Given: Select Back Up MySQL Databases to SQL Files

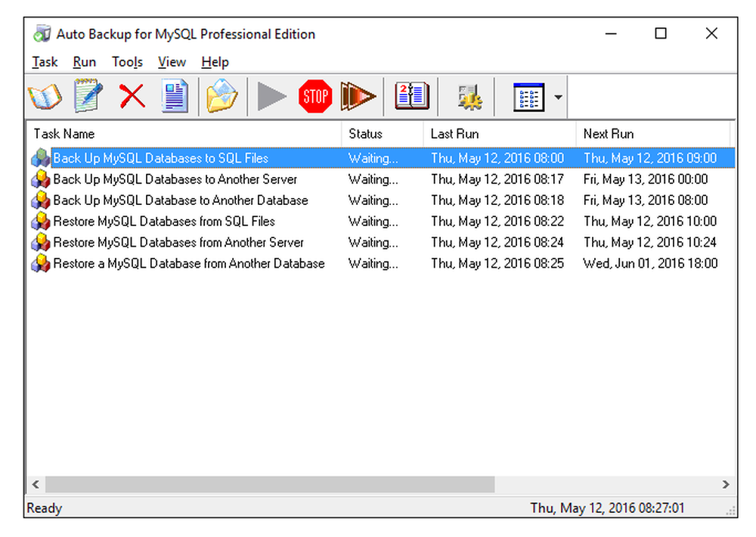Looking at the screenshot, I should coord(160,158).
